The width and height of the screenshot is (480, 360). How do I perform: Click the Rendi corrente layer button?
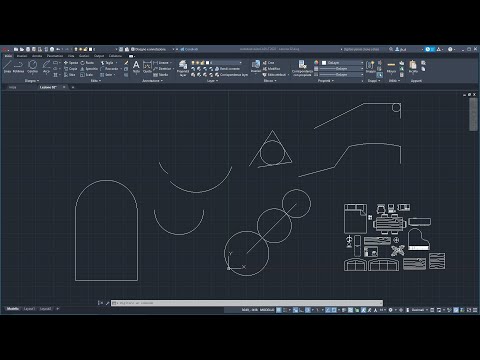pos(227,69)
